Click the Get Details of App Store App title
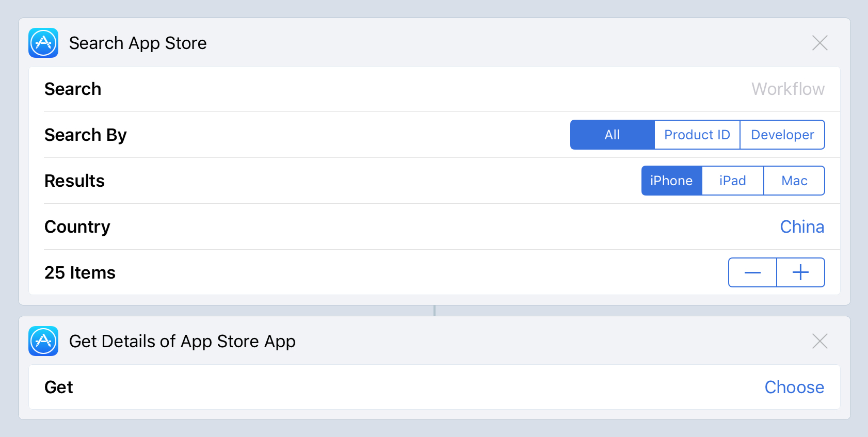The height and width of the screenshot is (437, 868). pos(182,341)
